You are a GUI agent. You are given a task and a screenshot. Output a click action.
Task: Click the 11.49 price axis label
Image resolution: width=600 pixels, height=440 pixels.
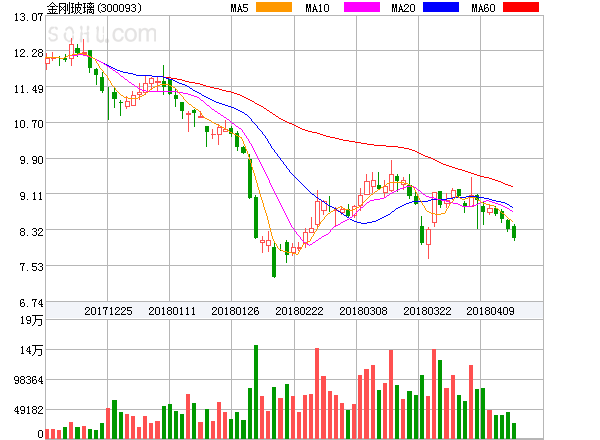(29, 89)
